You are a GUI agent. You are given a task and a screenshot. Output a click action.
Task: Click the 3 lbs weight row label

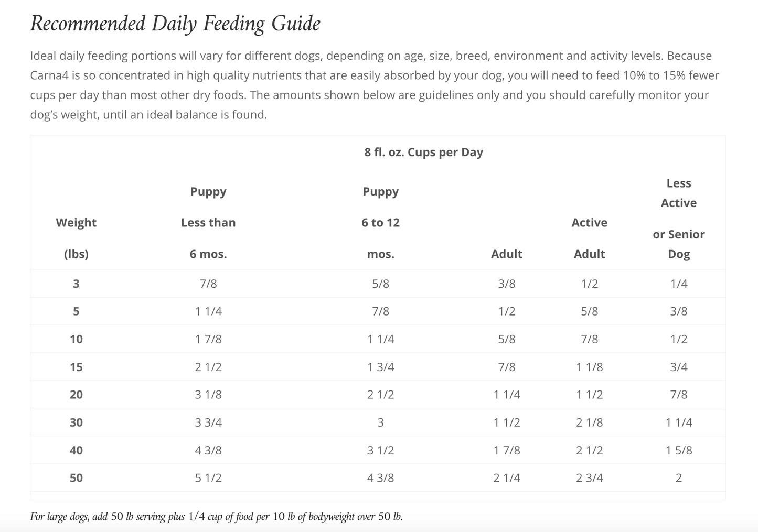pos(76,284)
